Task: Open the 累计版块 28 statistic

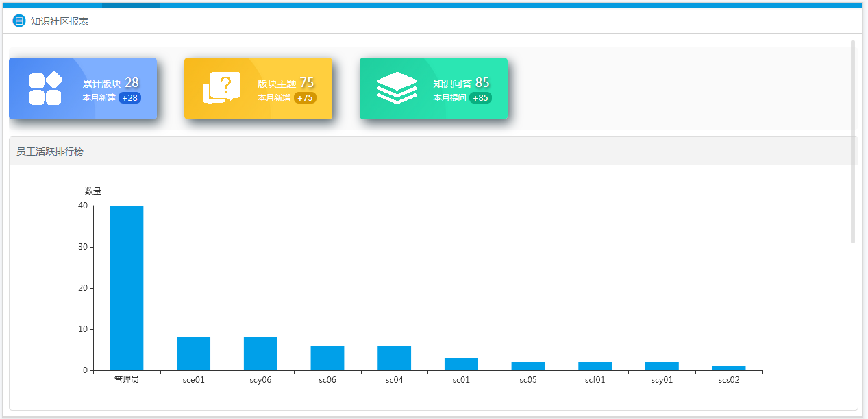Action: [110, 83]
